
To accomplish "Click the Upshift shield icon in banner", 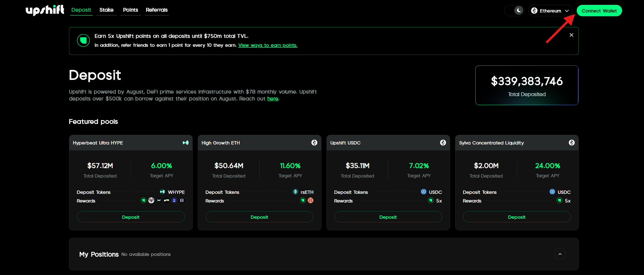I will (83, 40).
